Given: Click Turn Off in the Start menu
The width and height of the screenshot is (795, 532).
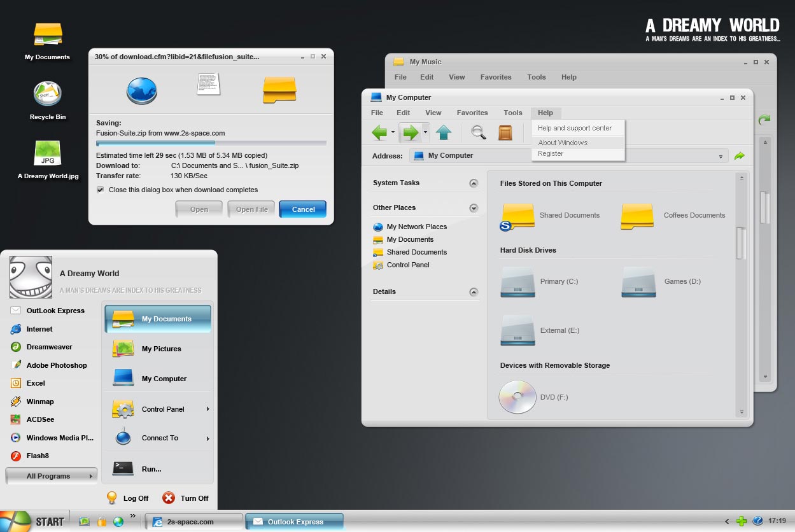Looking at the screenshot, I should coord(185,498).
